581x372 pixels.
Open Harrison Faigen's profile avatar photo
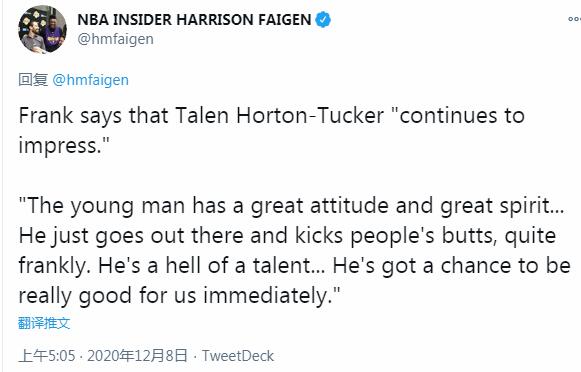click(x=42, y=29)
